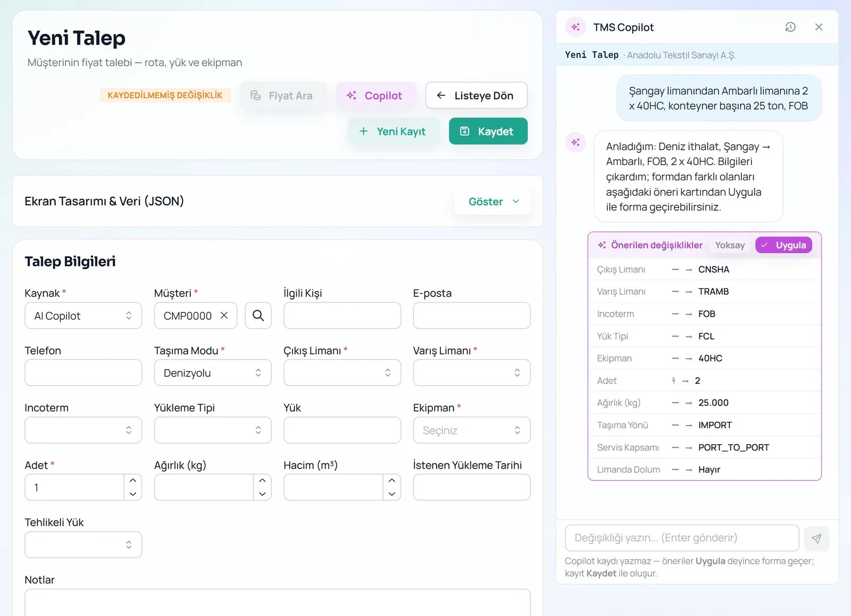The image size is (851, 616).
Task: Open the Yükleme Tipi dropdown
Action: 213,430
